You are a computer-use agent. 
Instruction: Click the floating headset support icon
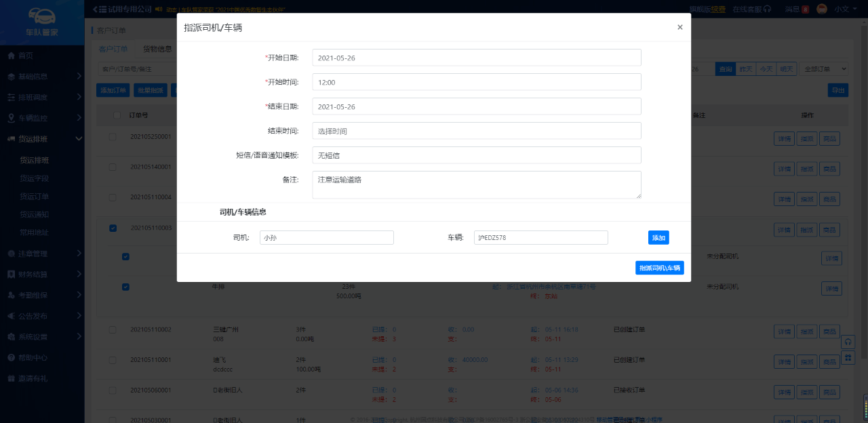(848, 342)
